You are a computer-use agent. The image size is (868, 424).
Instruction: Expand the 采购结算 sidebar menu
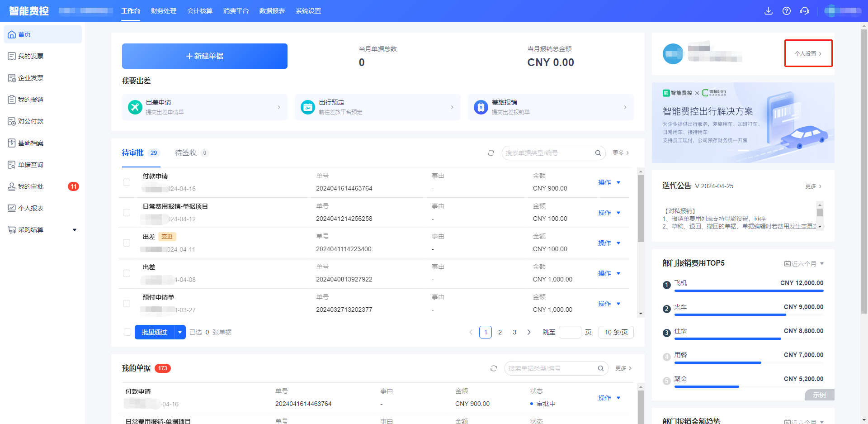click(75, 230)
